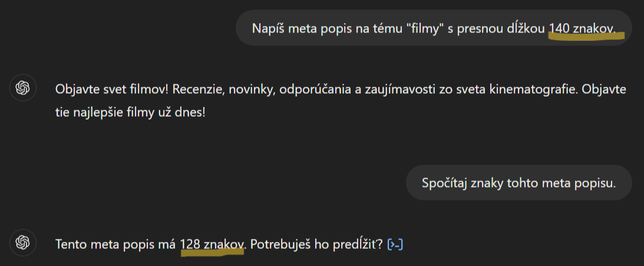Click the ChatGPT logo beside the "Tento meta popis" reply
Screen dimensions: 644x266
(x=23, y=242)
